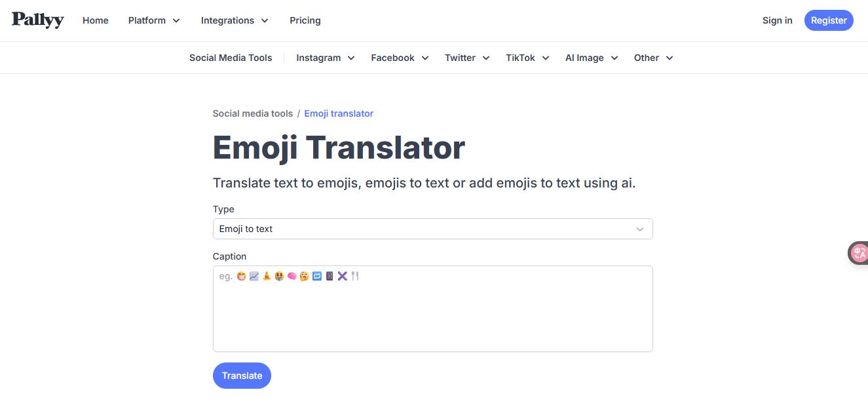Open the Platform dropdown

point(153,20)
